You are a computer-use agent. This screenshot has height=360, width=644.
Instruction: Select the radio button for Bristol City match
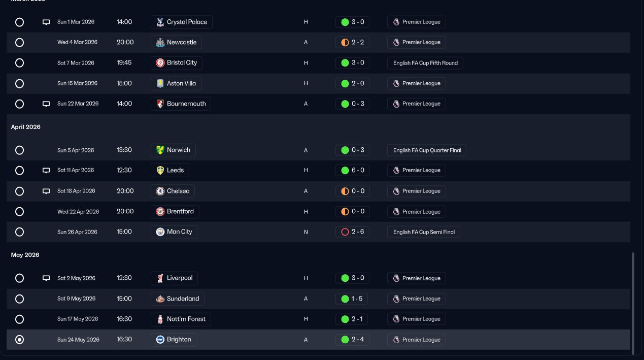point(19,63)
